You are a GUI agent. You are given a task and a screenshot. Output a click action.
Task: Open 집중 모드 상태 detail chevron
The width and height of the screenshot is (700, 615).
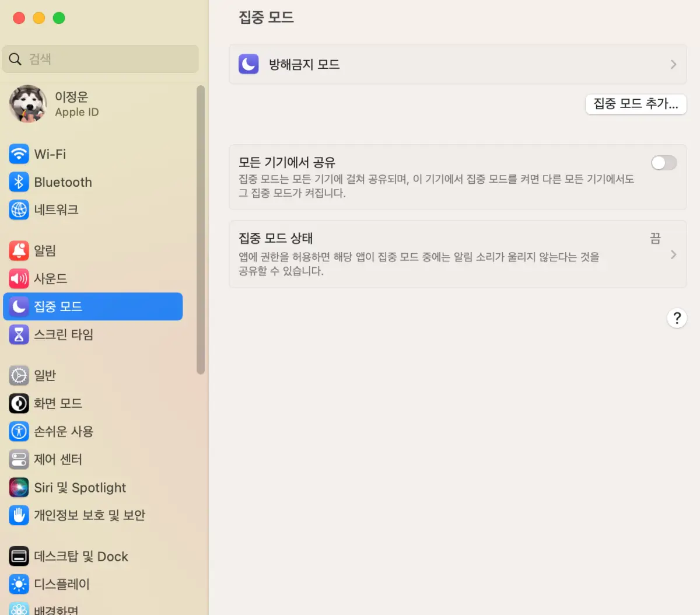click(674, 254)
